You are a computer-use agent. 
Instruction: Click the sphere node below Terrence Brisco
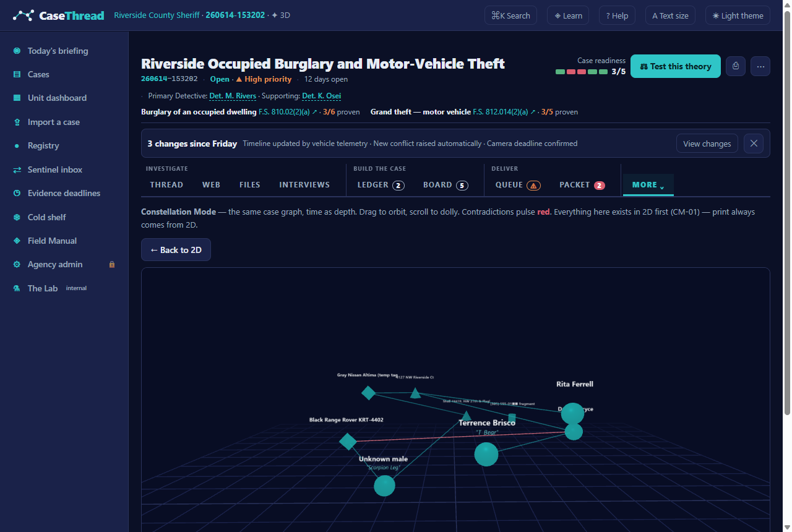pyautogui.click(x=486, y=454)
